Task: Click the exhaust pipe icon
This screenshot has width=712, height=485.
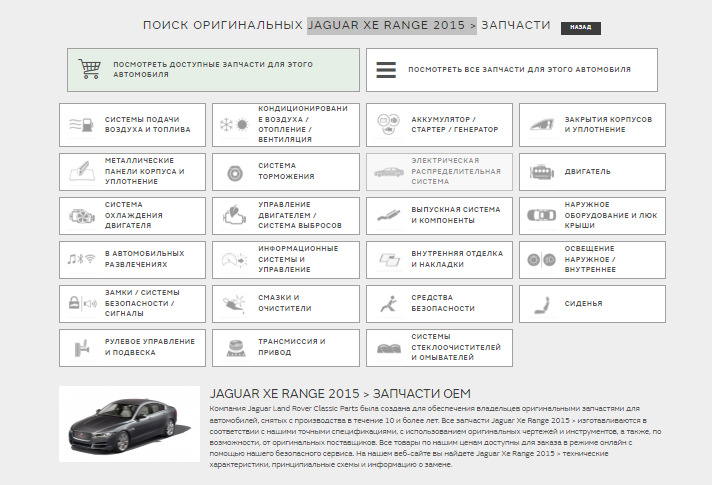Action: pyautogui.click(x=389, y=215)
